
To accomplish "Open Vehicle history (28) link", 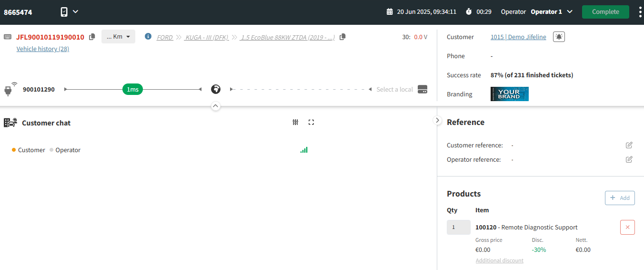I will point(43,49).
